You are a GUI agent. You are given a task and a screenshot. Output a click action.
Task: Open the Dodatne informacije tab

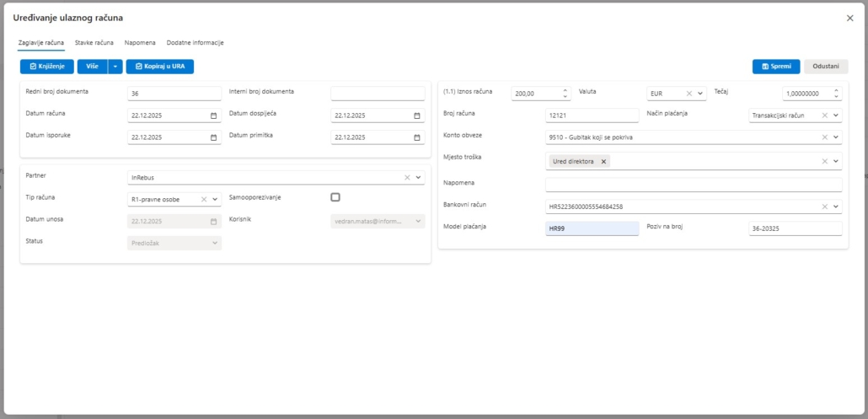point(195,42)
